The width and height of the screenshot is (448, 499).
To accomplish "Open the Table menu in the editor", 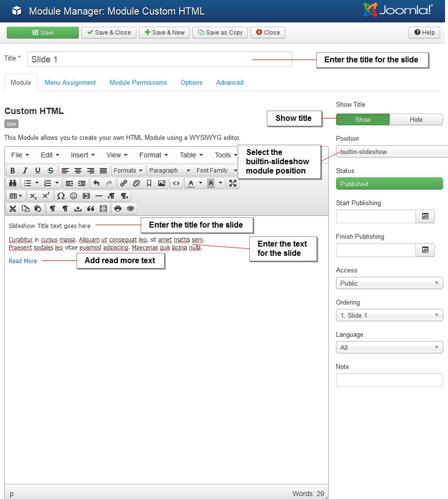I will click(x=190, y=155).
